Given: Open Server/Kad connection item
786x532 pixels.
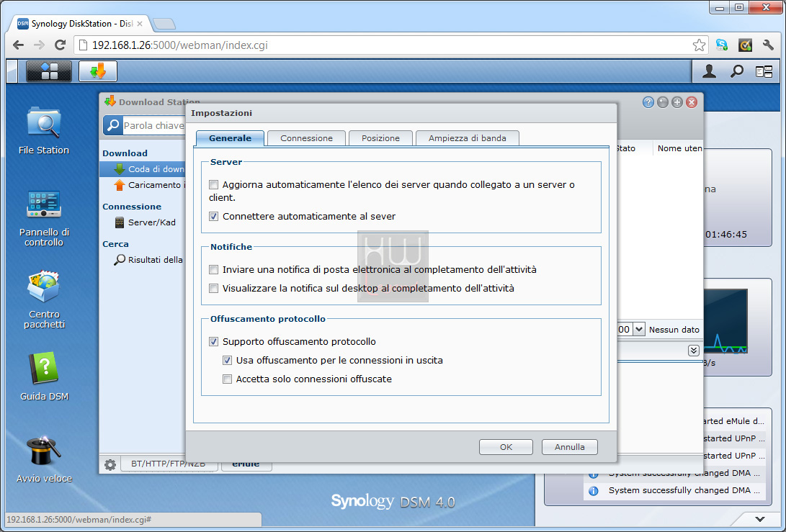Looking at the screenshot, I should (x=146, y=222).
